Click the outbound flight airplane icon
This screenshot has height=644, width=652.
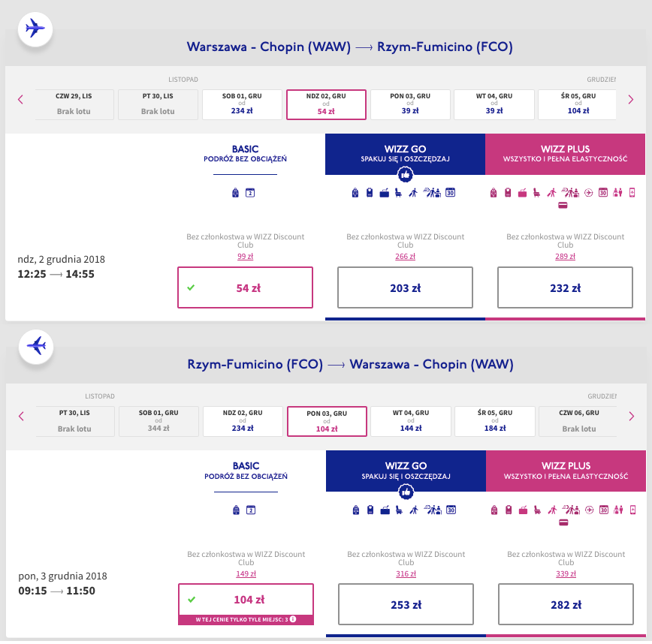35,29
